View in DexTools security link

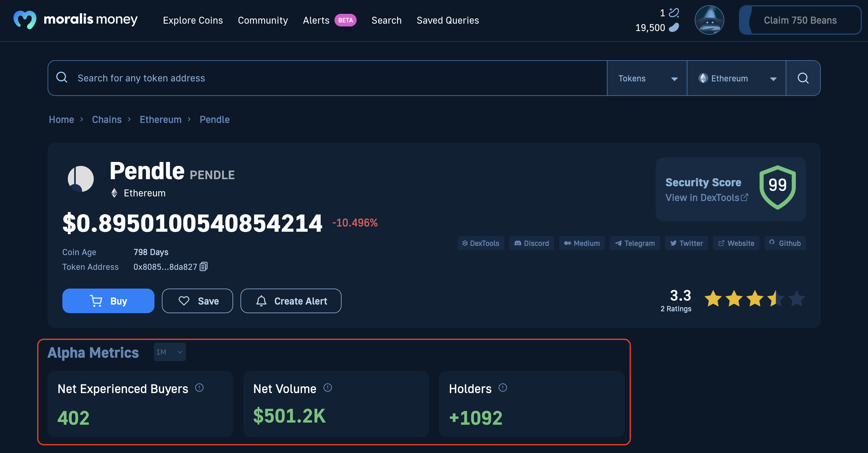707,198
